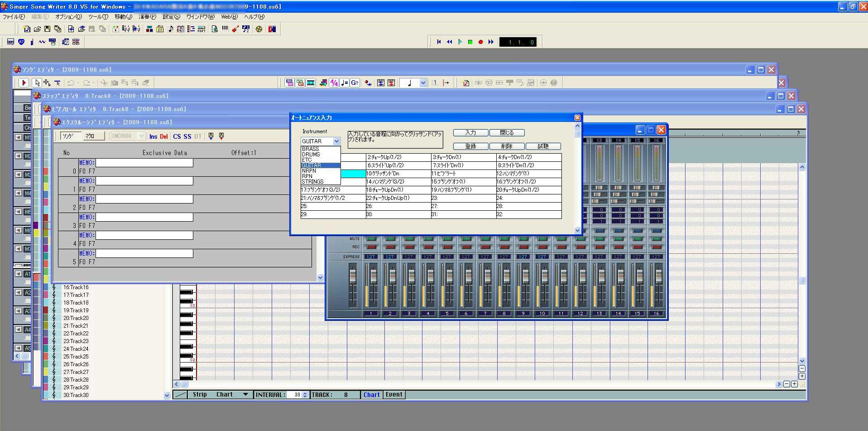Click the red record transport button

(481, 42)
